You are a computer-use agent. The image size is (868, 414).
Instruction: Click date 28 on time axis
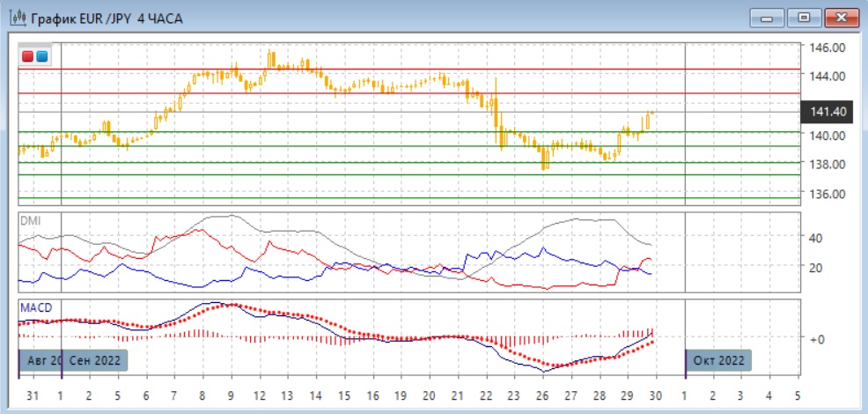(x=600, y=396)
